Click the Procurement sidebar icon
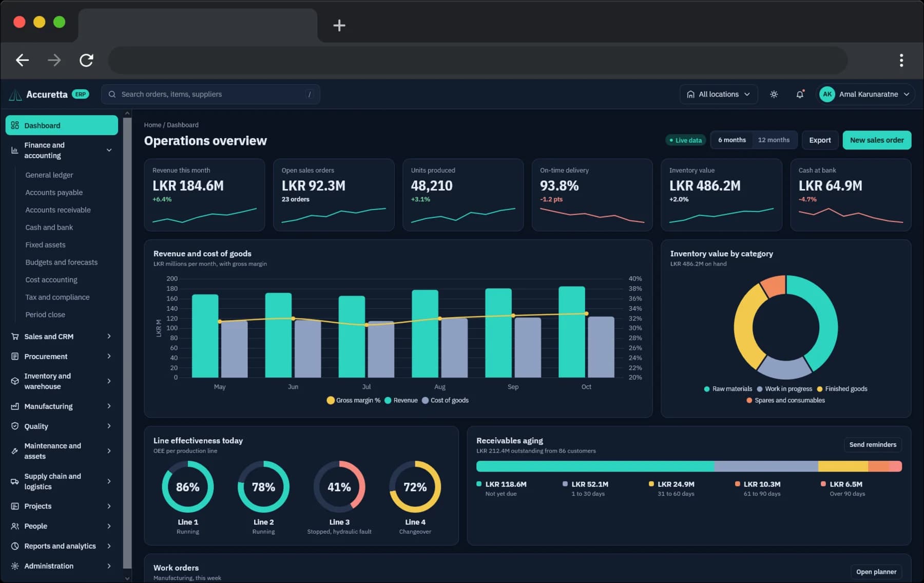The height and width of the screenshot is (583, 924). (x=15, y=356)
